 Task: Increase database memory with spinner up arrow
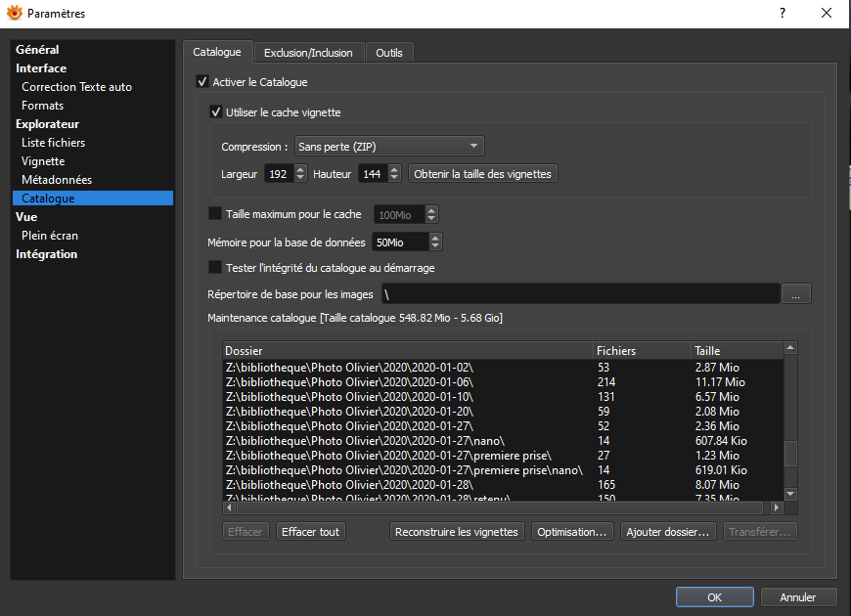435,238
